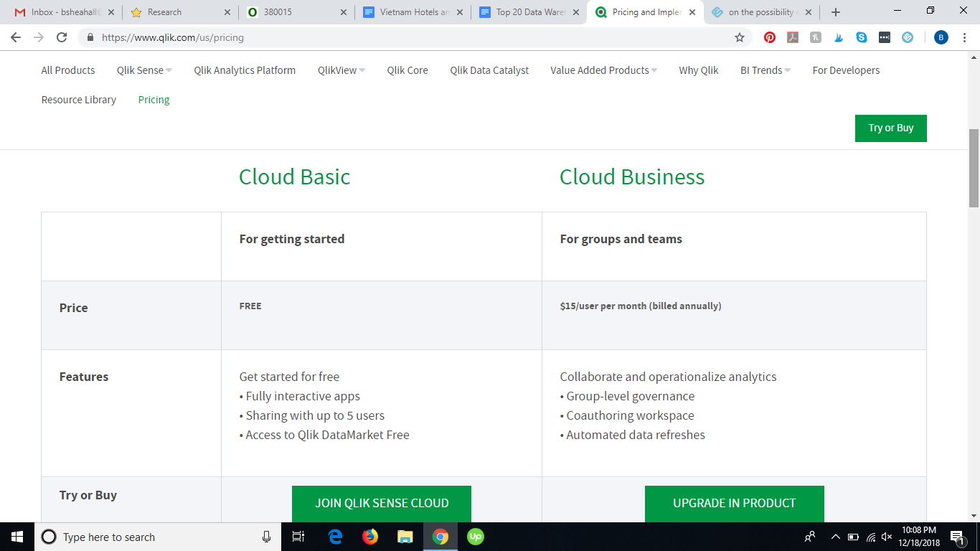Click the Pinterest extension icon
This screenshot has height=551, width=980.
coord(770,37)
